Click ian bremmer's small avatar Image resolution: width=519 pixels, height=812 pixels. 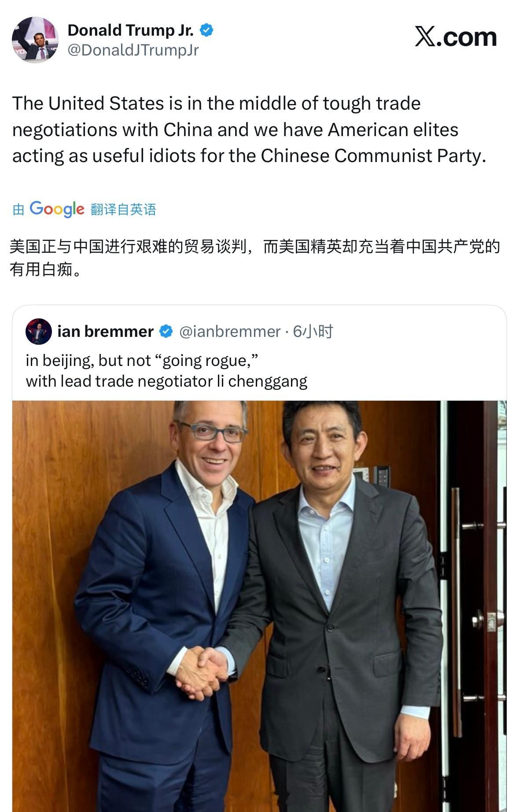coord(39,331)
